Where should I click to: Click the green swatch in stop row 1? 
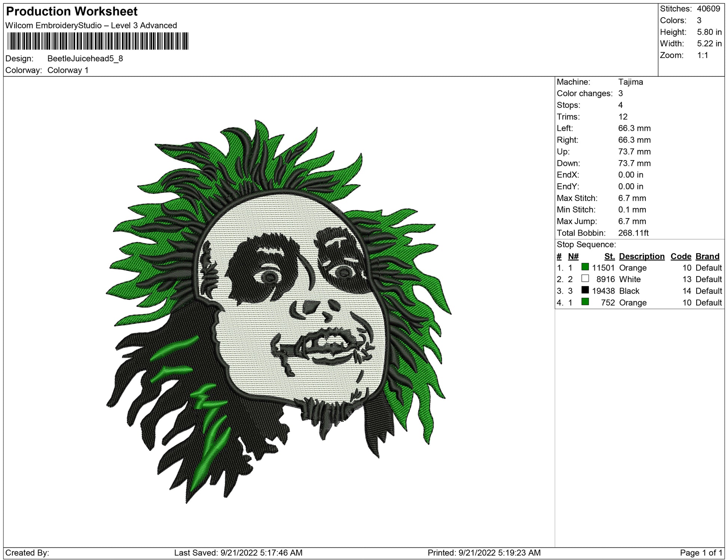(x=585, y=267)
